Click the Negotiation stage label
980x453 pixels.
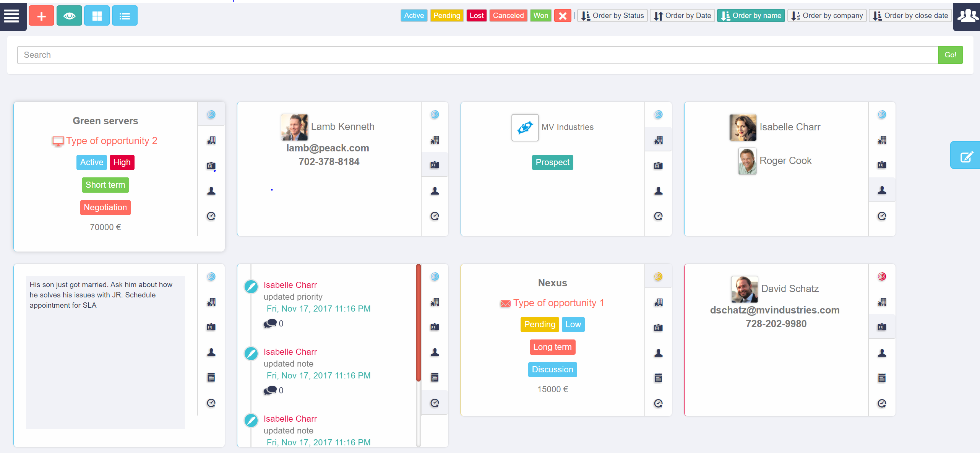[105, 208]
